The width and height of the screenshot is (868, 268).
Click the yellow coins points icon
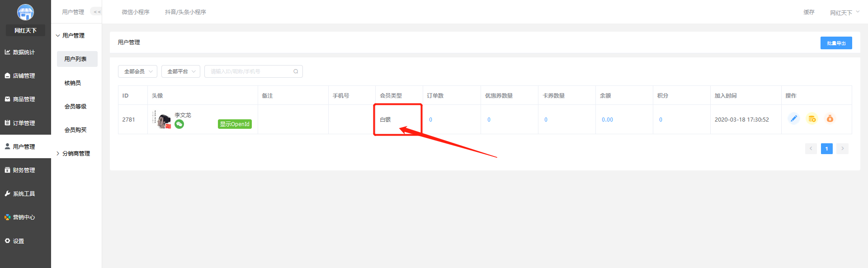click(812, 118)
